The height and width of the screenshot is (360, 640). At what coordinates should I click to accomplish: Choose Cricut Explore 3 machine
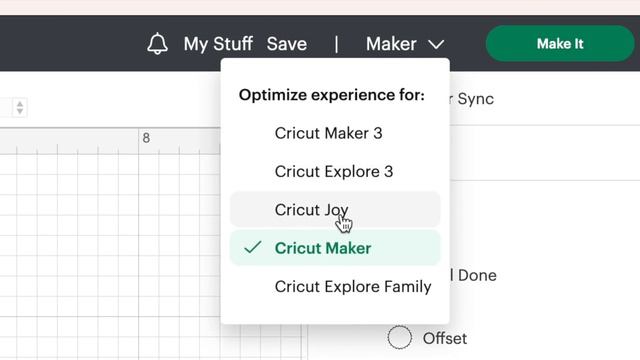335,171
